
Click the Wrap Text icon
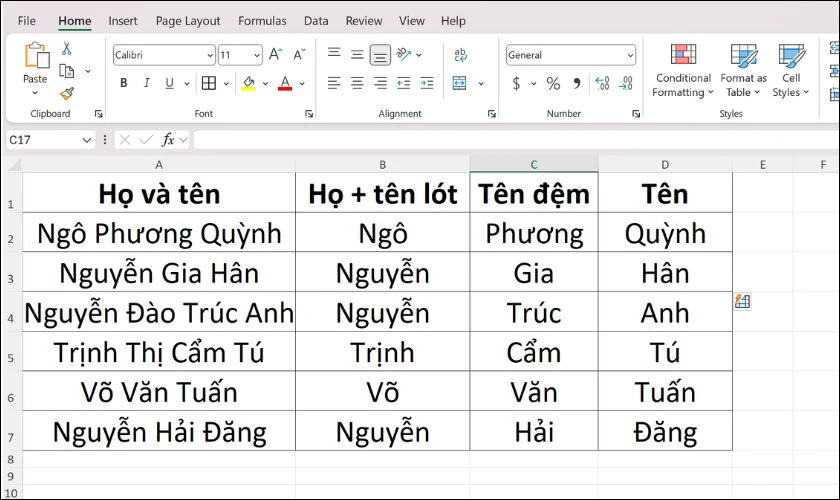pos(460,55)
